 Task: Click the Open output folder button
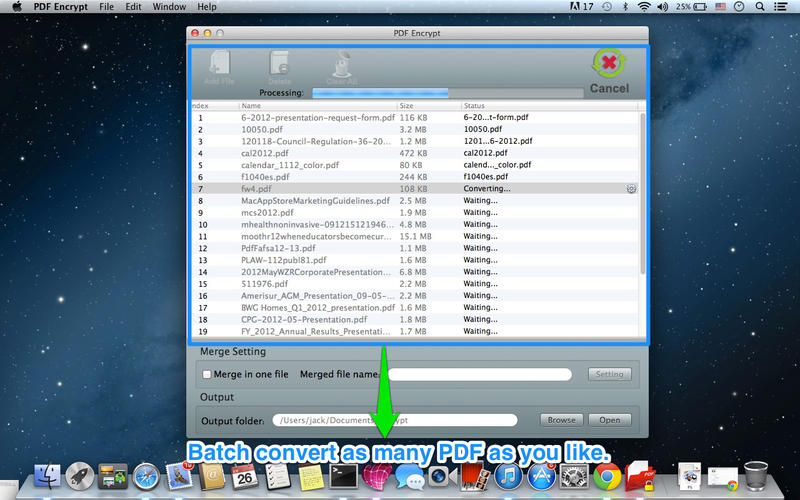610,420
